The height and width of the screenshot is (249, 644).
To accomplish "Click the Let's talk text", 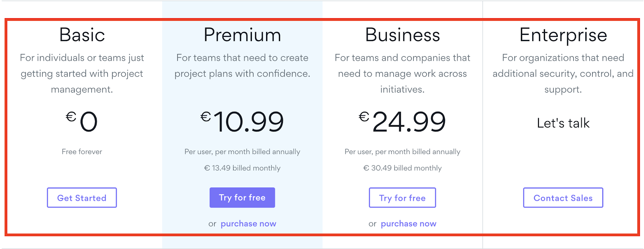I will click(x=563, y=123).
